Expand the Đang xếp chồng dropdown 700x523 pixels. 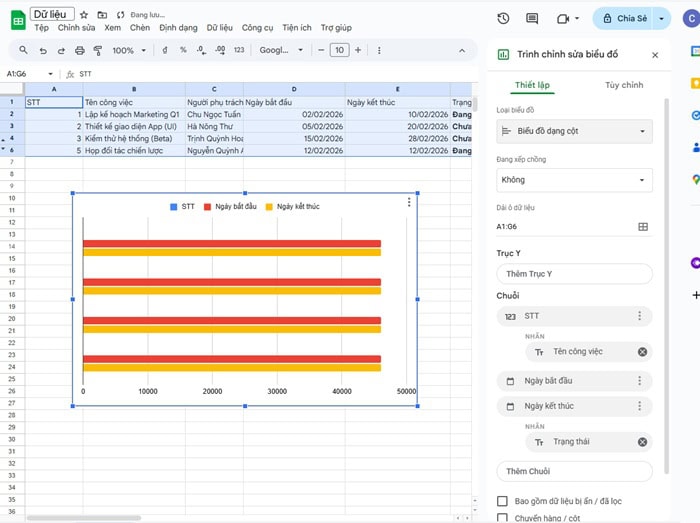(x=574, y=180)
